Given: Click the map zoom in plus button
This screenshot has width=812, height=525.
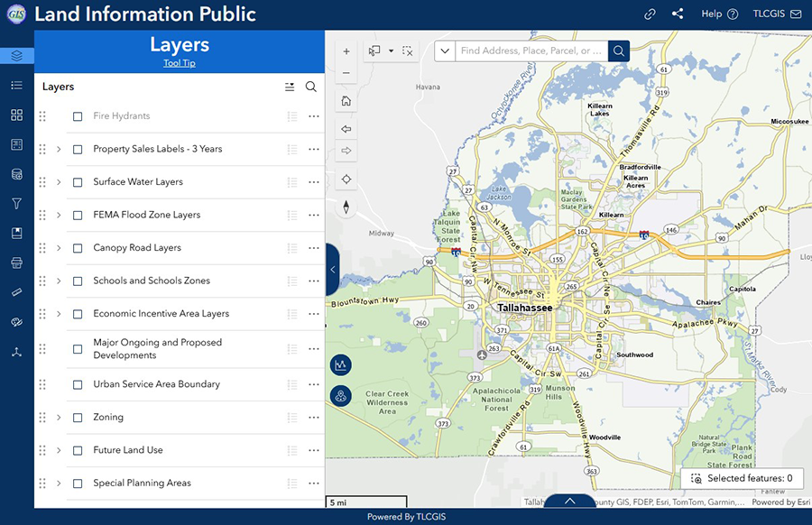Looking at the screenshot, I should pos(346,52).
